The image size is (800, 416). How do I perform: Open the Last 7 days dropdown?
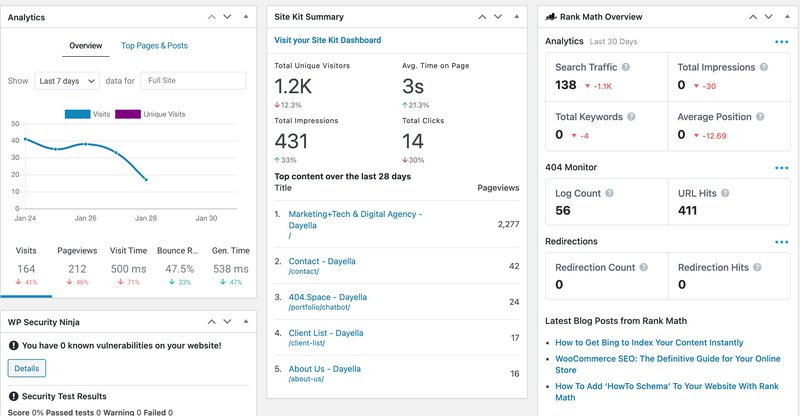[67, 81]
